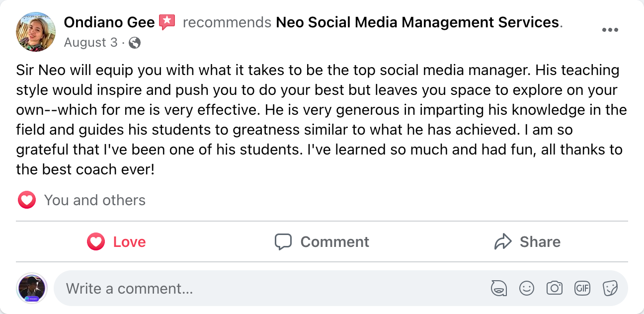Click Ondiano Gee's profile picture
644x314 pixels.
click(x=36, y=32)
